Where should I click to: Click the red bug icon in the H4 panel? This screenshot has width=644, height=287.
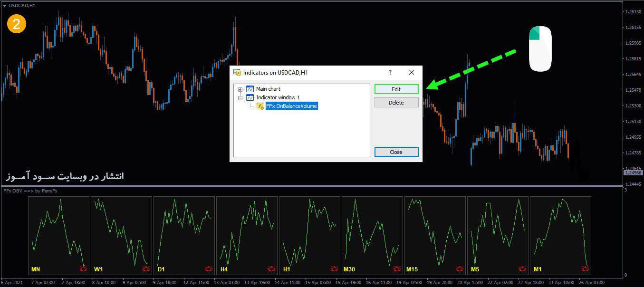[x=271, y=269]
